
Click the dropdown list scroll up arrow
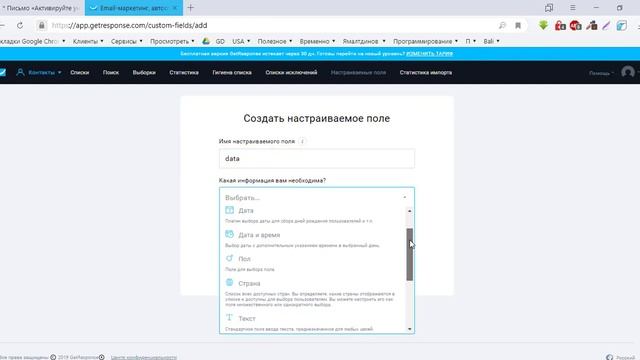409,211
